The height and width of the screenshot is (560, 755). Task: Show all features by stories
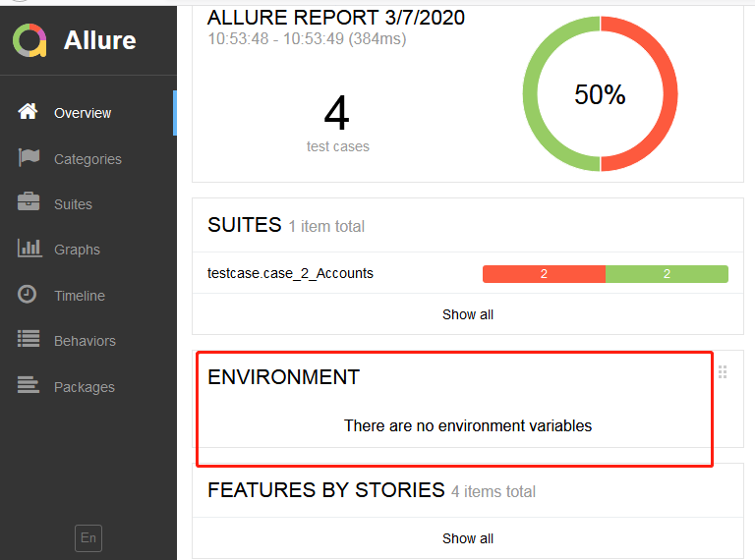(468, 538)
